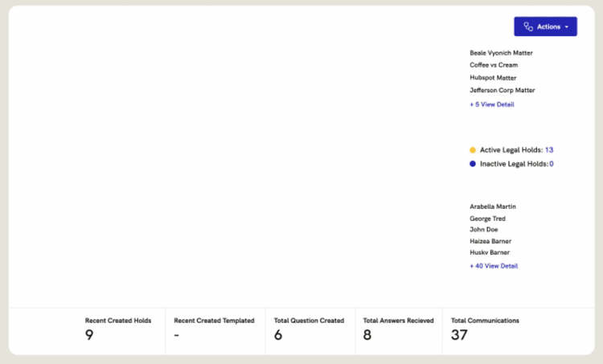The width and height of the screenshot is (603, 364).
Task: Click the blue Inactive Legal Holds dot
Action: point(473,164)
